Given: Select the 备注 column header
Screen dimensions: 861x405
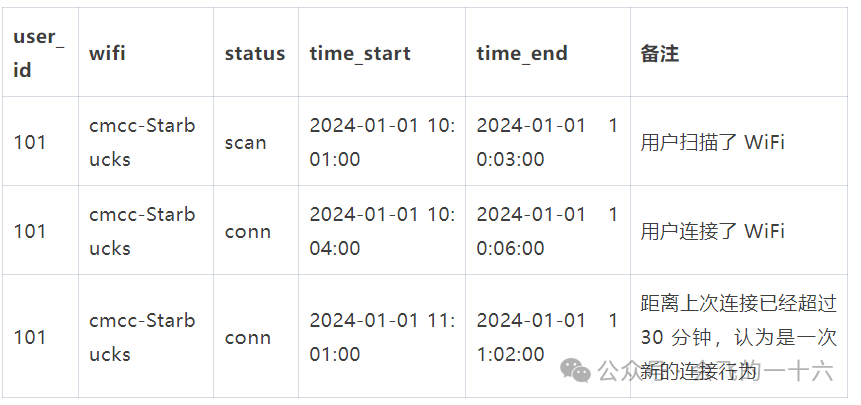Looking at the screenshot, I should coord(660,53).
